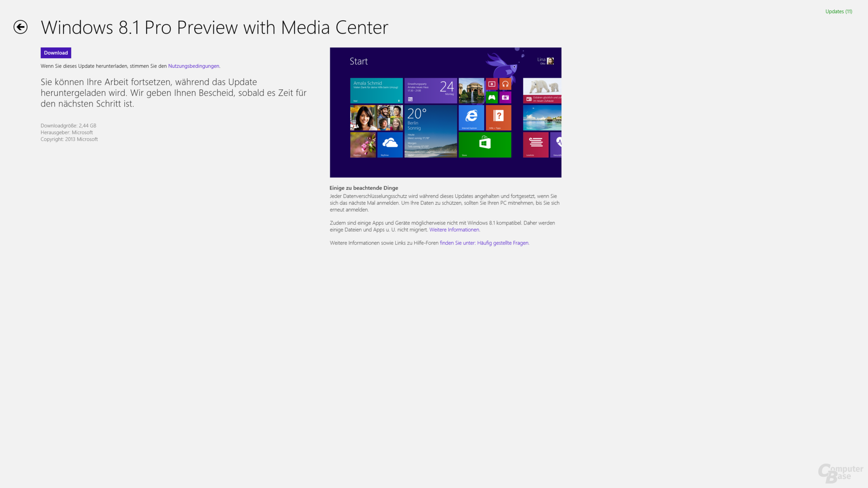Click the SkyDrive cloud tile
This screenshot has width=868, height=488.
click(x=390, y=145)
